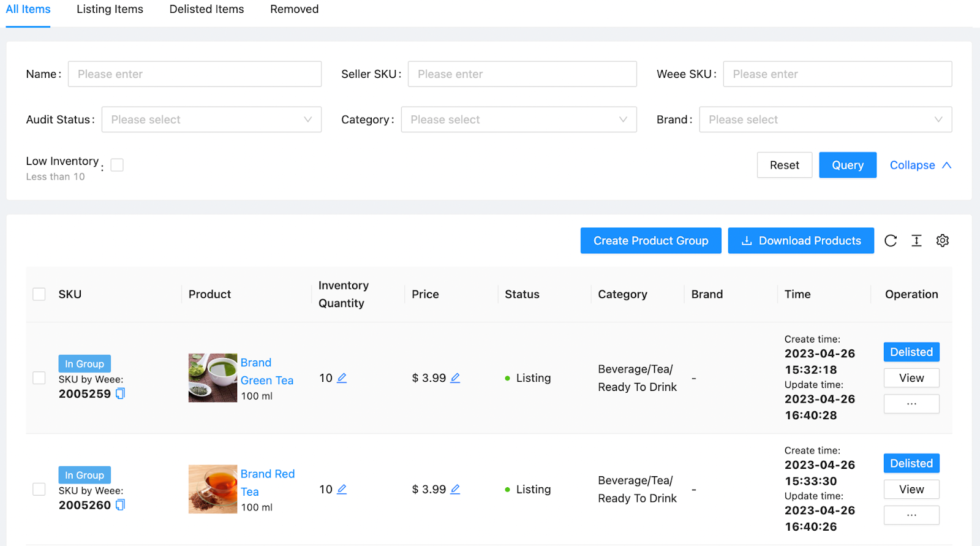Open column settings gear icon
This screenshot has height=546, width=980.
[943, 241]
